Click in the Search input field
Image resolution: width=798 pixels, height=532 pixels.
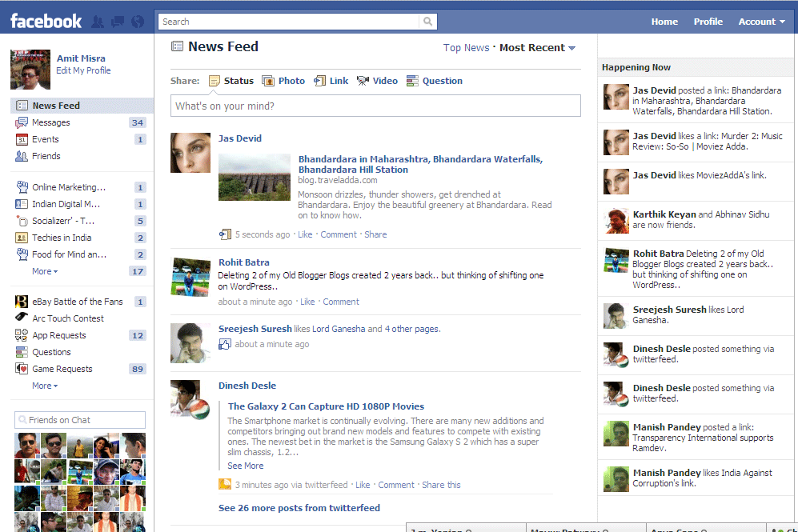pos(289,22)
